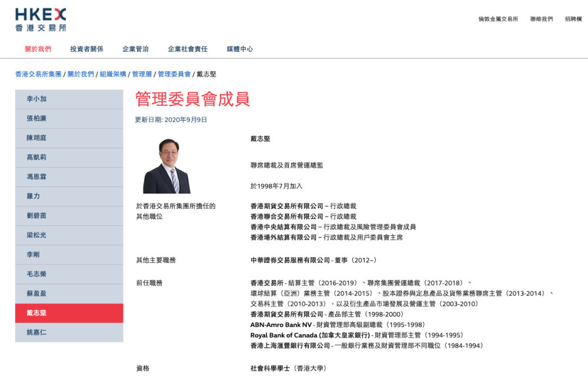This screenshot has width=588, height=383.
Task: Select highlighted 戴志堅 sidebar item
Action: point(69,313)
